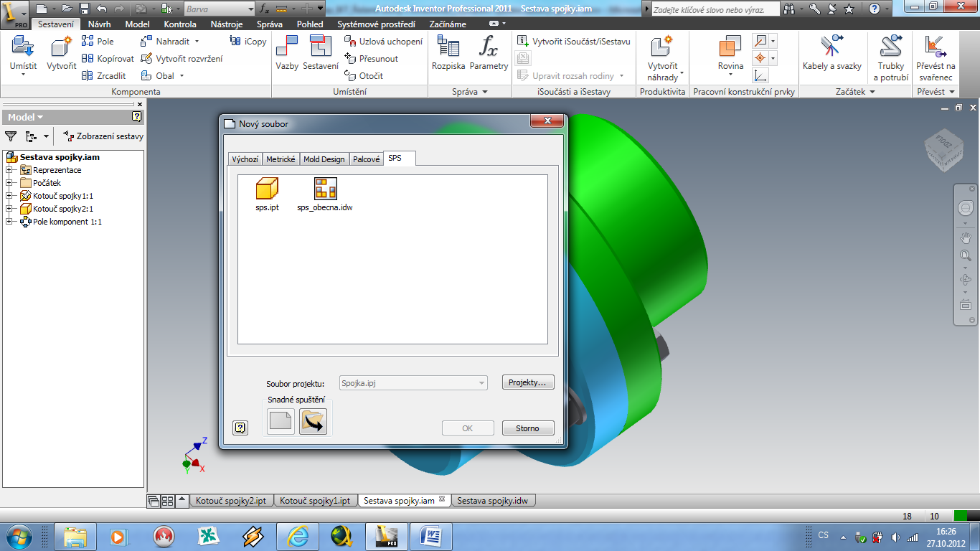Open Internet Explorer from taskbar
This screenshot has height=551, width=980.
pos(296,537)
